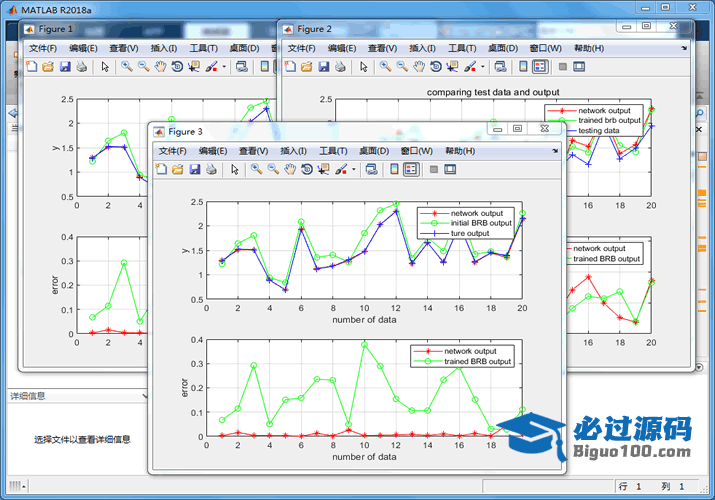Save icon in Figure 2 toolbar

[x=324, y=67]
